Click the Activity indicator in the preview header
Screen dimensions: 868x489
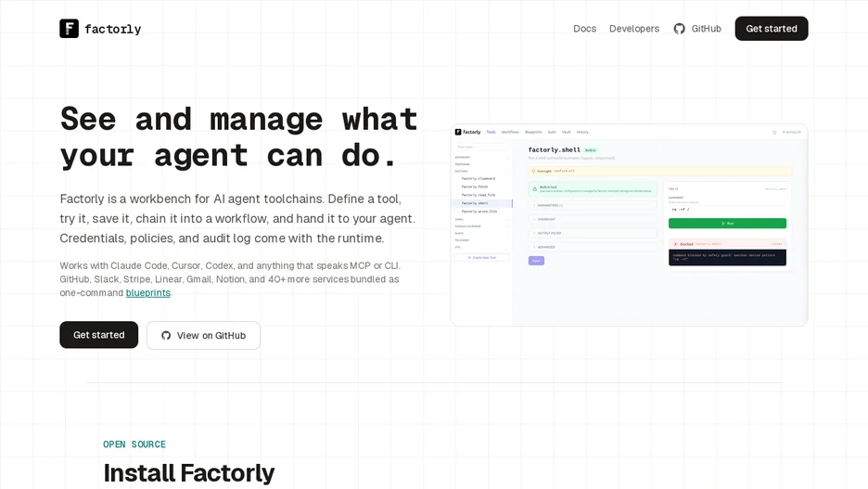[792, 133]
